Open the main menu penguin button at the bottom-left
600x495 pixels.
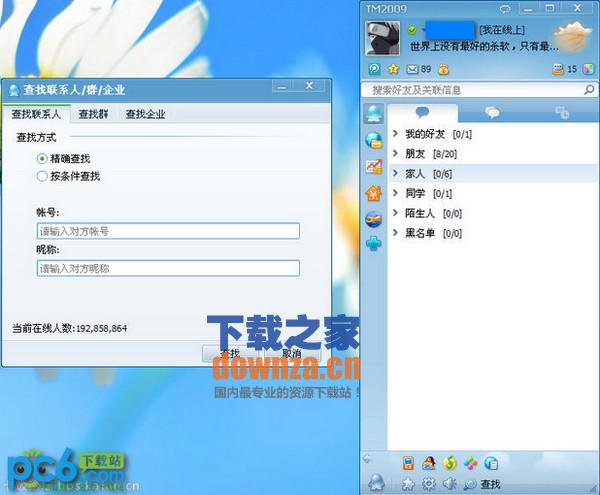377,482
